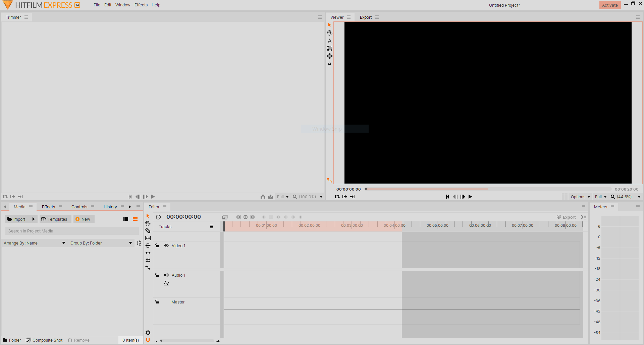The width and height of the screenshot is (644, 345).
Task: Open the Trimmer Full quality dropdown
Action: point(283,197)
